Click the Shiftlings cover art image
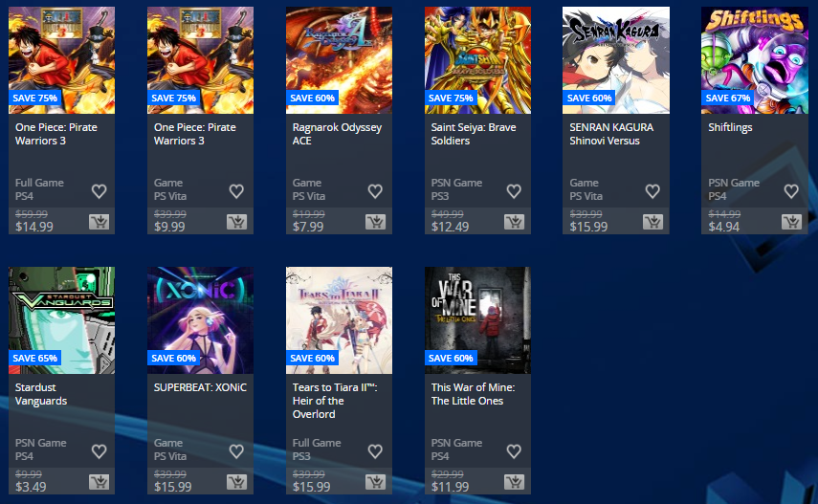This screenshot has height=504, width=818. pos(754,60)
